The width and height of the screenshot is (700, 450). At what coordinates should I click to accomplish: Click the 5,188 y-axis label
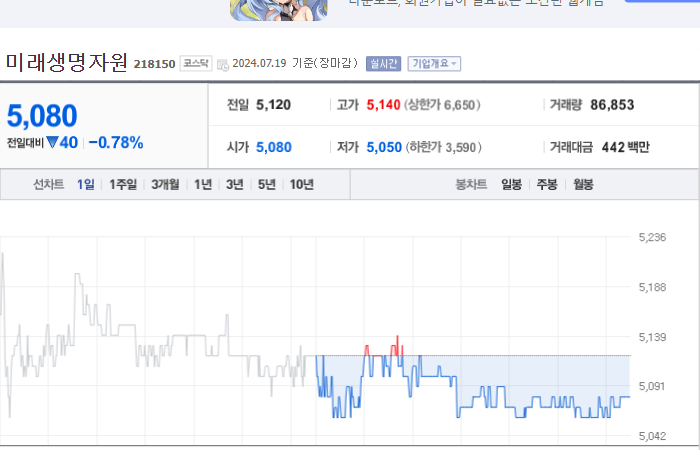[652, 288]
